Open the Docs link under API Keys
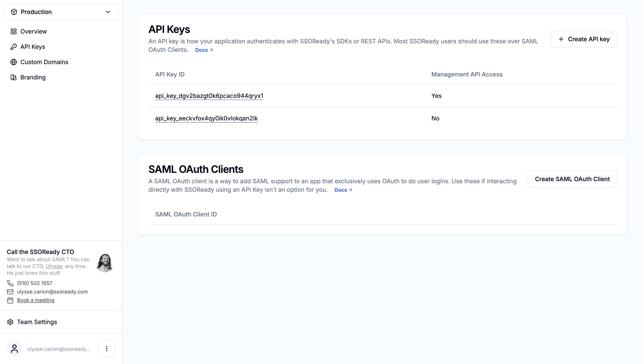 [204, 50]
